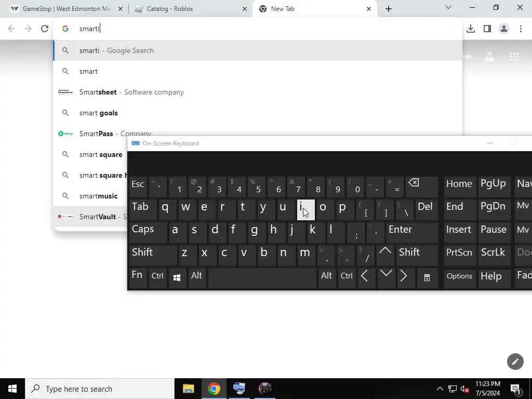Toggle the right Shift key
532x399 pixels.
pyautogui.click(x=417, y=256)
